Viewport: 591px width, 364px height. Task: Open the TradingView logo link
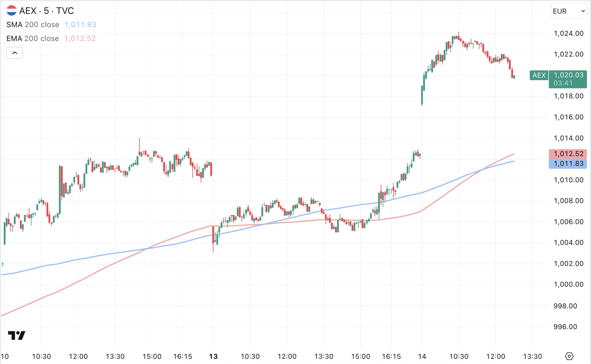point(17,335)
